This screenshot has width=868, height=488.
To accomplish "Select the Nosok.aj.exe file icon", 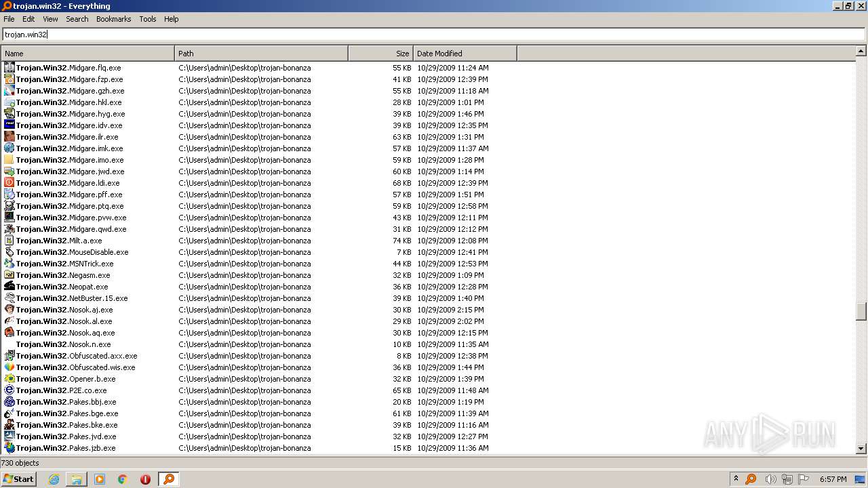I will 9,310.
